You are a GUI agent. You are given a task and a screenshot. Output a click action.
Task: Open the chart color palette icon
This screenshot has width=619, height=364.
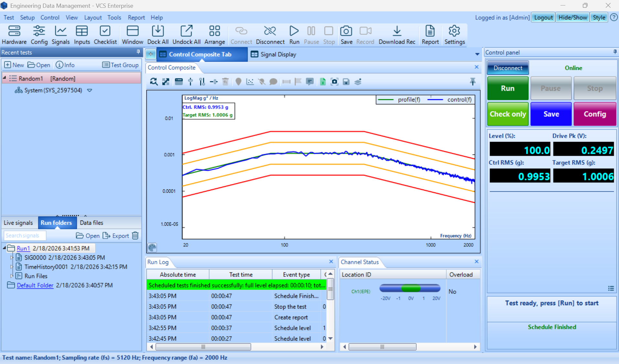152,247
